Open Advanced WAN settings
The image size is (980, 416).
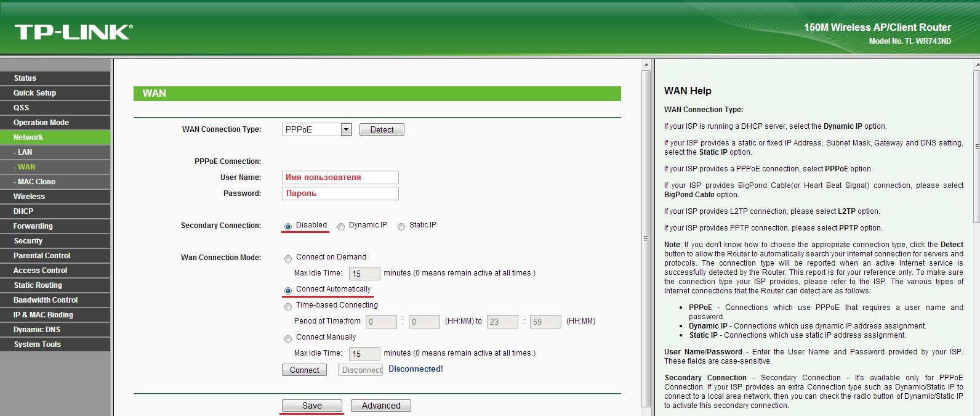[x=380, y=406]
